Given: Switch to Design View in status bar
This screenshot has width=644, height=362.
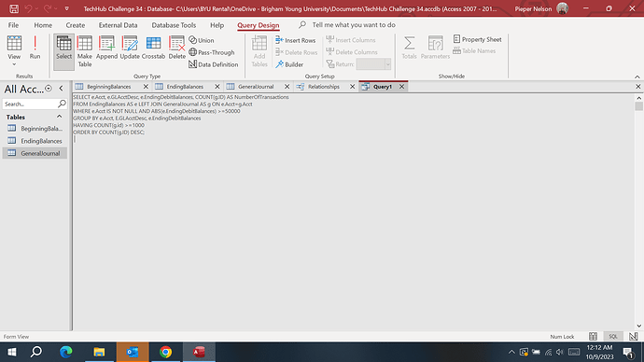Looking at the screenshot, I should (x=634, y=336).
